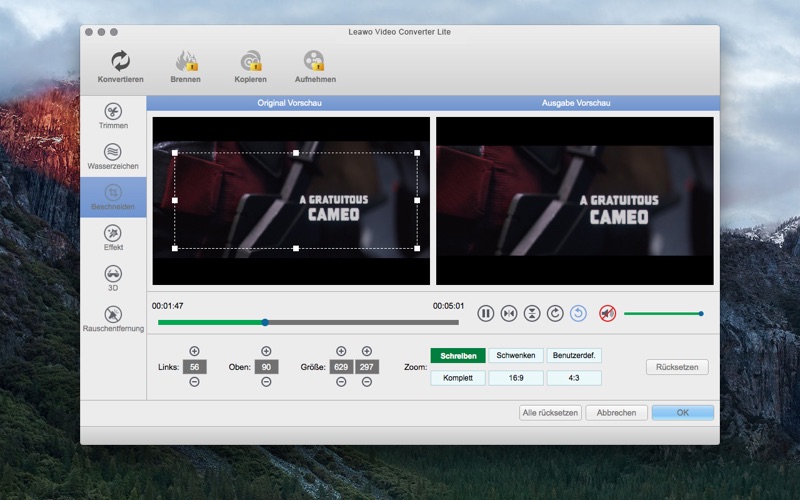Click the left-middle crop handle
The width and height of the screenshot is (800, 500).
175,201
